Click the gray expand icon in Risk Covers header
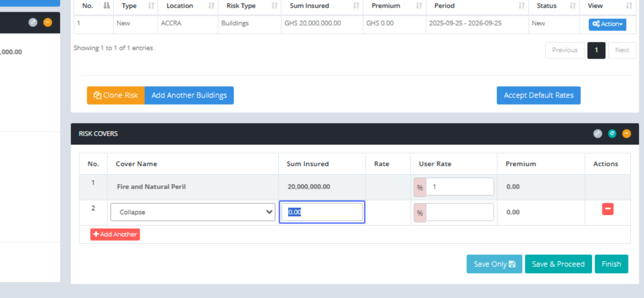Viewport: 644px width, 298px height. pyautogui.click(x=598, y=133)
